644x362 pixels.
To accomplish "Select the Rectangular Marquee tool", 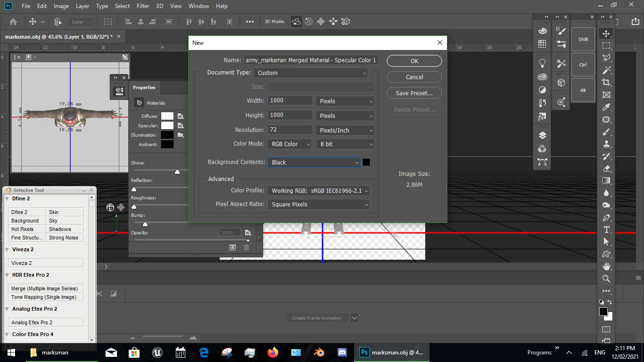I will [606, 46].
